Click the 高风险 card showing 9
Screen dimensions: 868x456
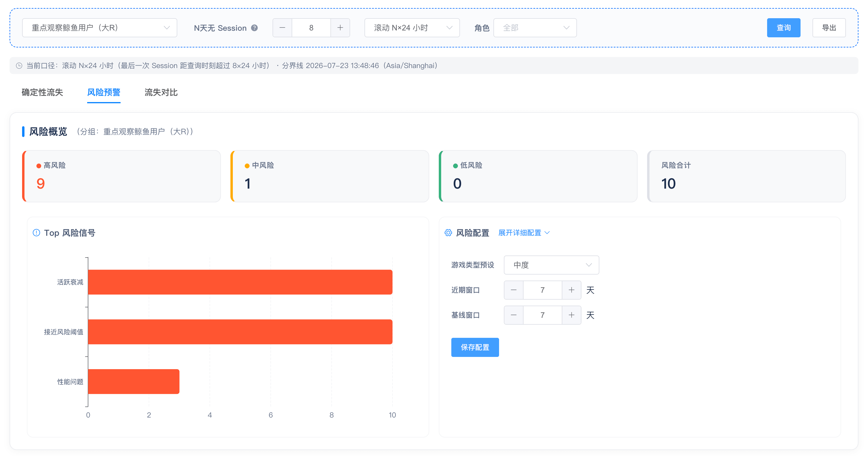(x=122, y=176)
